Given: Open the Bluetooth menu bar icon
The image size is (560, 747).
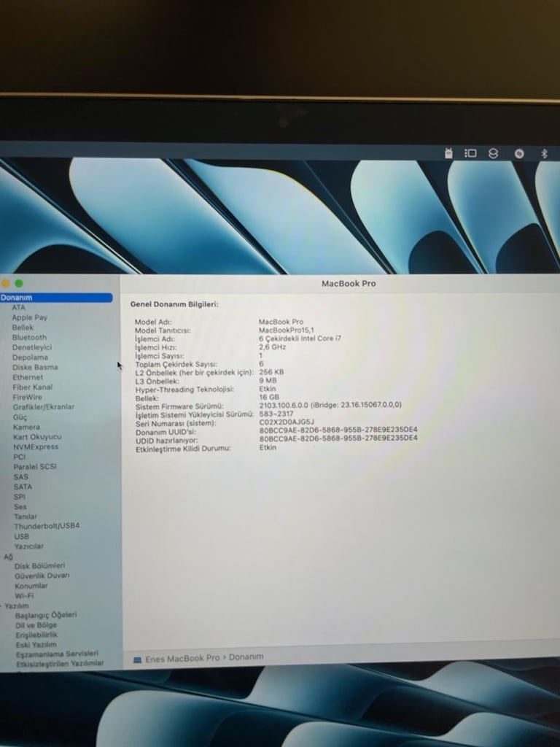Looking at the screenshot, I should point(544,153).
